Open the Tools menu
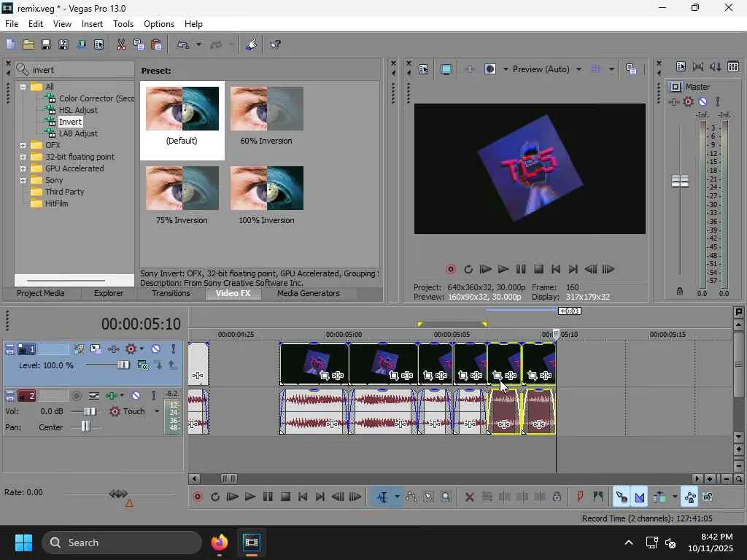 click(x=123, y=24)
